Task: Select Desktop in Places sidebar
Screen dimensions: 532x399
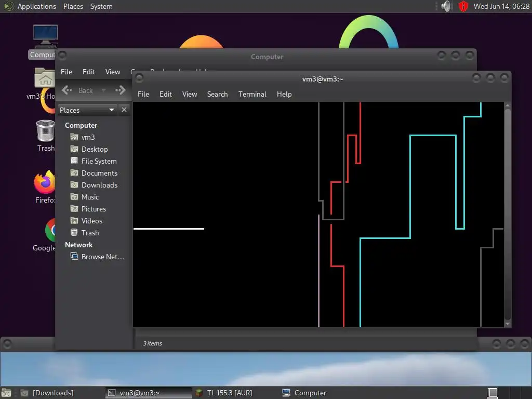Action: coord(95,149)
